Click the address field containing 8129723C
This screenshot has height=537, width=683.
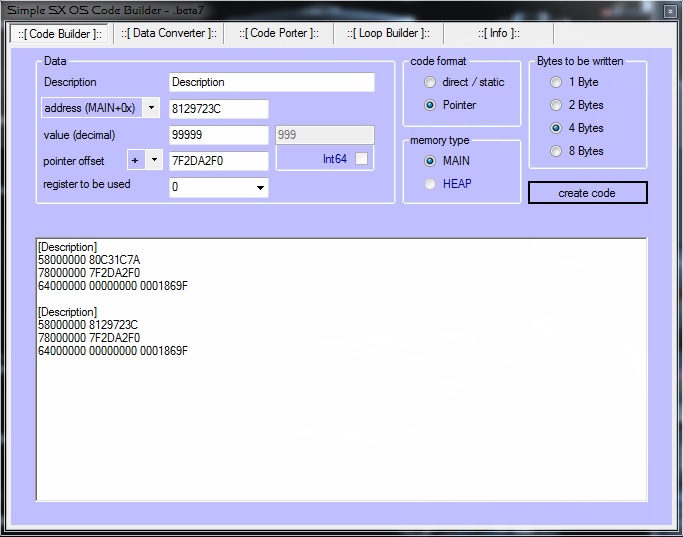219,109
